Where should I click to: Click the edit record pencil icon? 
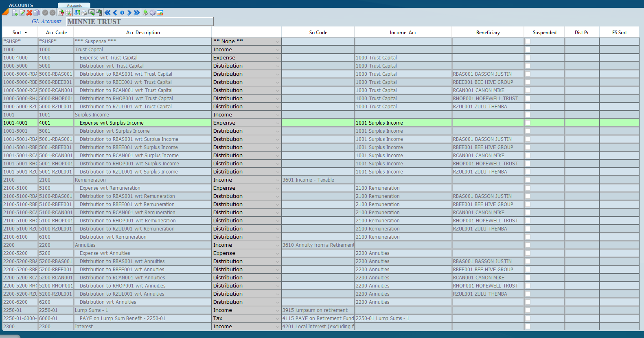22,13
